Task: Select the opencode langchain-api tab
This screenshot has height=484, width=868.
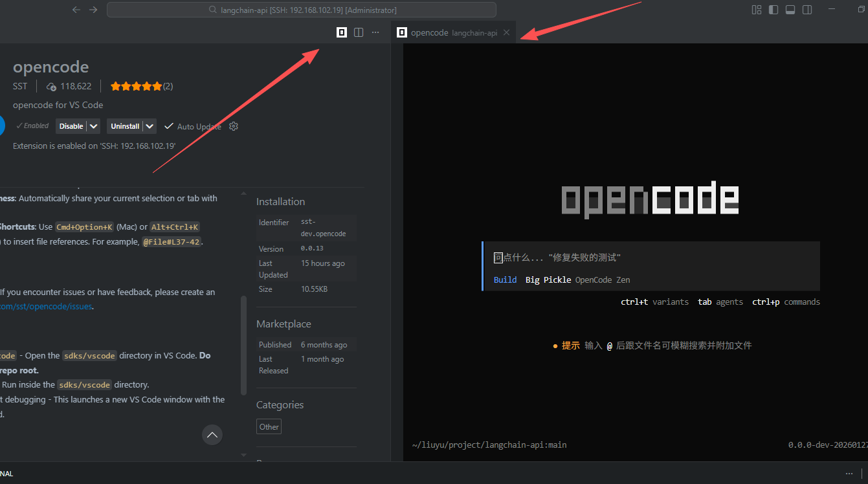Action: pyautogui.click(x=453, y=32)
